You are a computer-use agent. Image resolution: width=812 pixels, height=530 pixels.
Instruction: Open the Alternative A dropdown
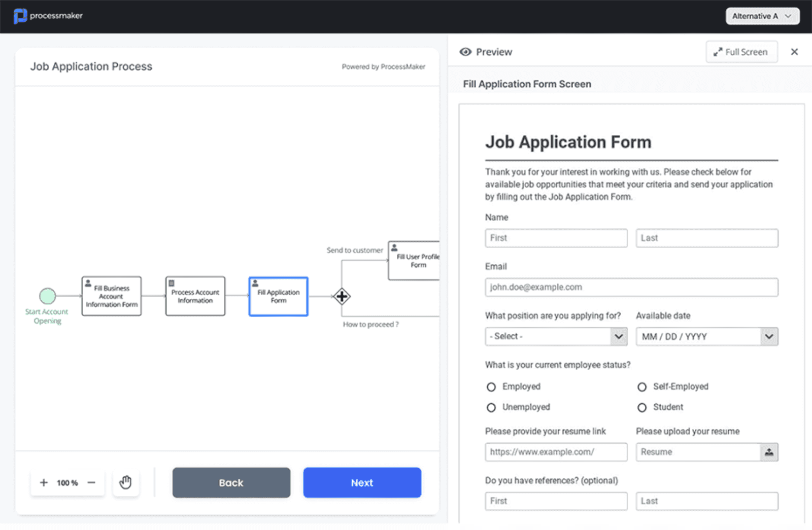(x=762, y=16)
